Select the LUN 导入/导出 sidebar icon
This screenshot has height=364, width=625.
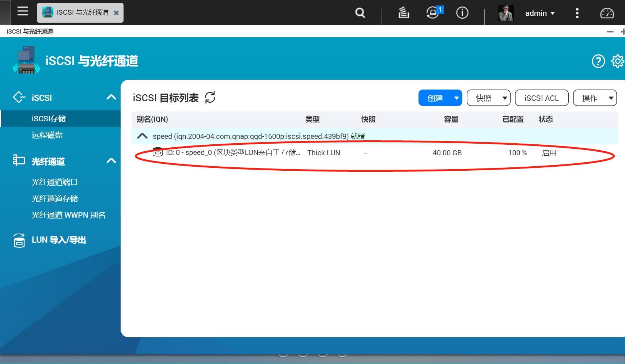tap(19, 240)
